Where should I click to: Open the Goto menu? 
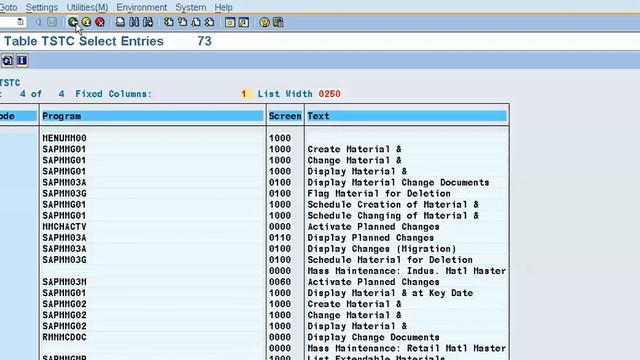(8, 7)
